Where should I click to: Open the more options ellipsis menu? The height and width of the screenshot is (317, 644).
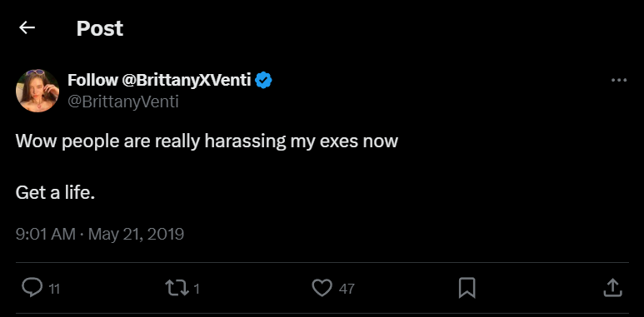pyautogui.click(x=619, y=80)
